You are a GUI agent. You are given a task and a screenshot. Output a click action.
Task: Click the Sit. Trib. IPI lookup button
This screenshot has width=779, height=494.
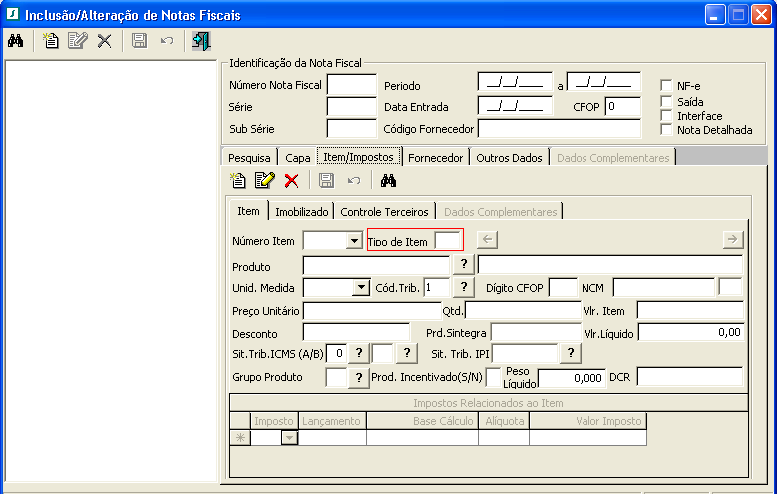click(x=570, y=353)
